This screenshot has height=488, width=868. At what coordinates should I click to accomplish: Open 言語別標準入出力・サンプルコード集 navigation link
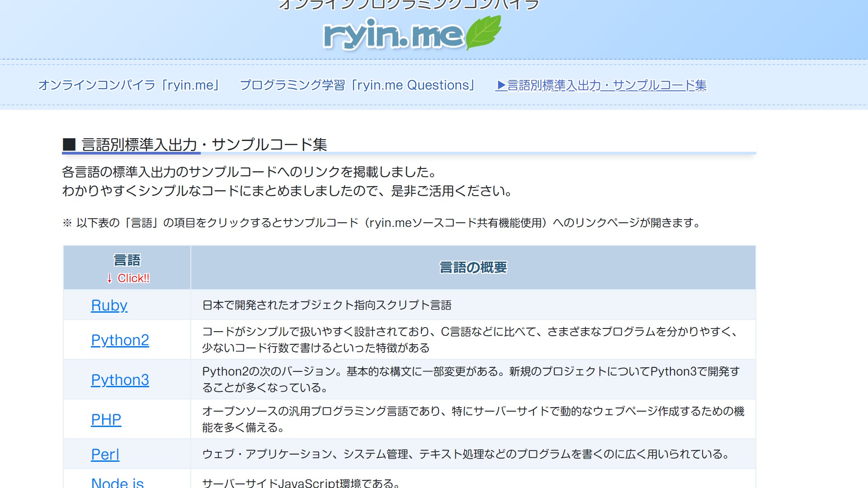(x=606, y=85)
